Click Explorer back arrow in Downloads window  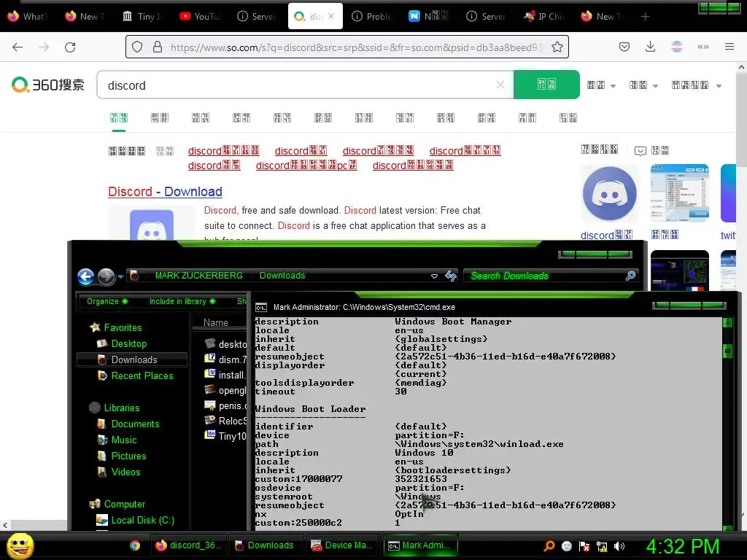coord(86,276)
